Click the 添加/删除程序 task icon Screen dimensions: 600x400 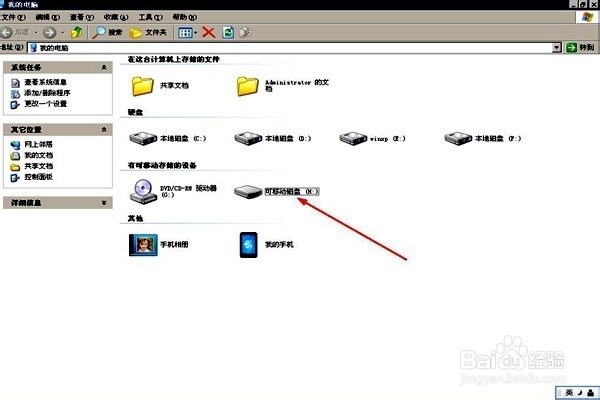[15, 93]
